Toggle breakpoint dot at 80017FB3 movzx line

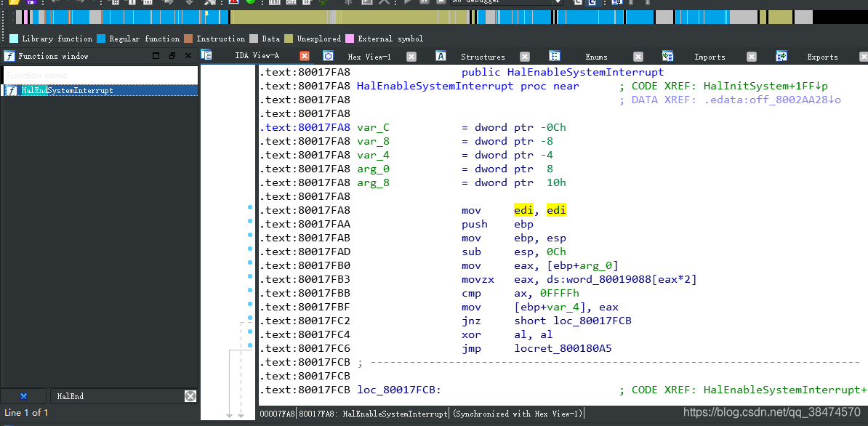click(250, 277)
